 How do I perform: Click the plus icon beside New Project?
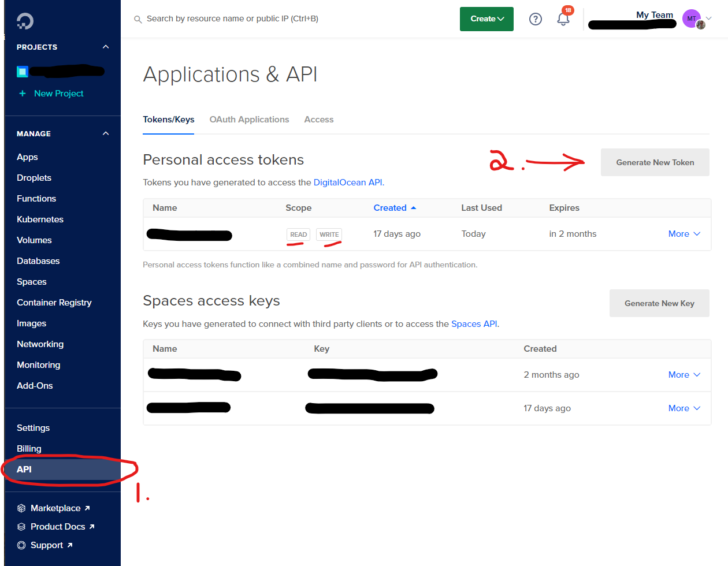pyautogui.click(x=23, y=94)
